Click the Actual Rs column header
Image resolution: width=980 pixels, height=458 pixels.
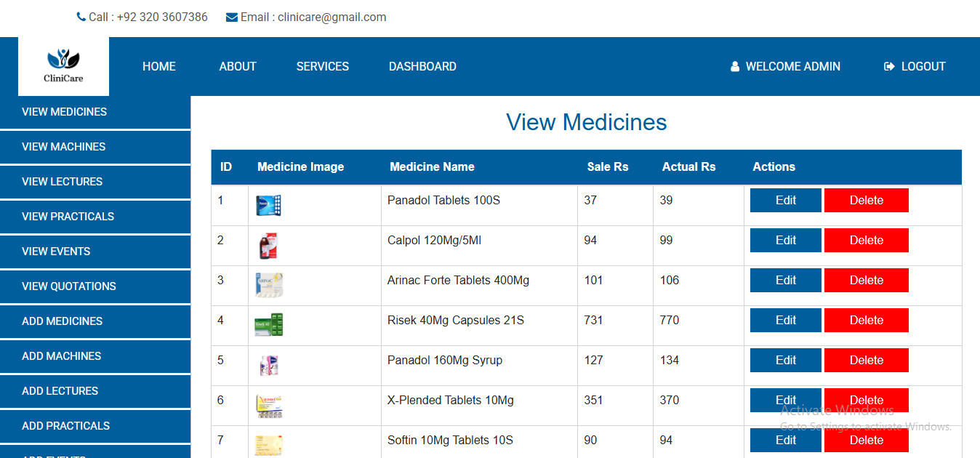(x=688, y=167)
